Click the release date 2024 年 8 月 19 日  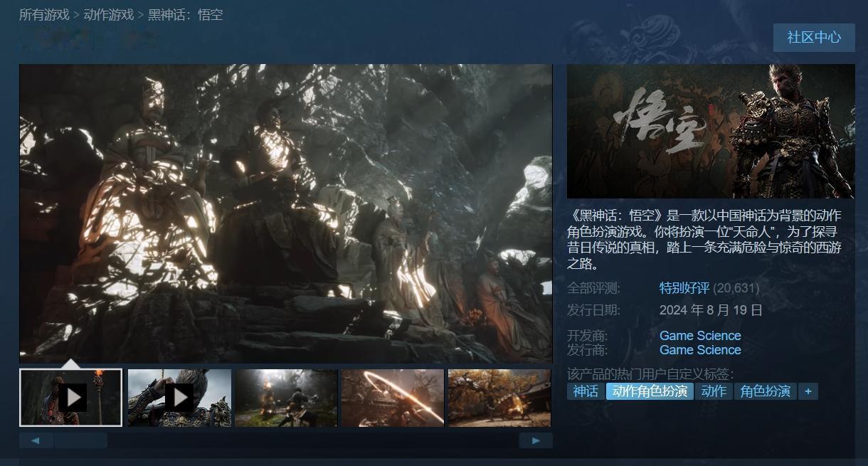click(x=711, y=310)
